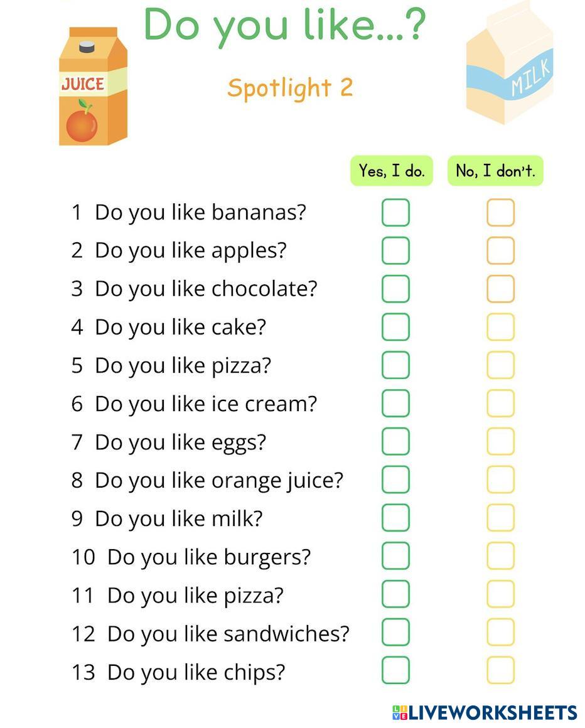Mark 'No, I don't' for cake
The image size is (585, 728).
tap(500, 327)
